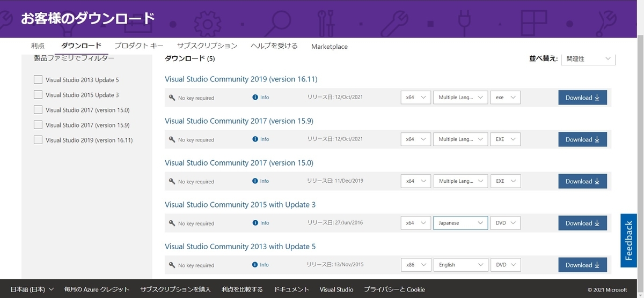The image size is (644, 298).
Task: Open the DVD format dropdown for Community 2015
Action: pyautogui.click(x=506, y=223)
